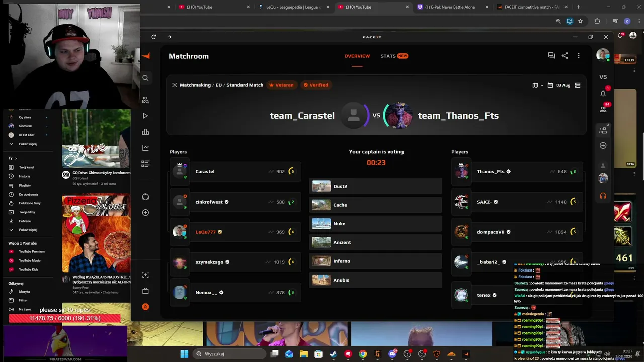Share the matchroom via share icon

point(565,56)
